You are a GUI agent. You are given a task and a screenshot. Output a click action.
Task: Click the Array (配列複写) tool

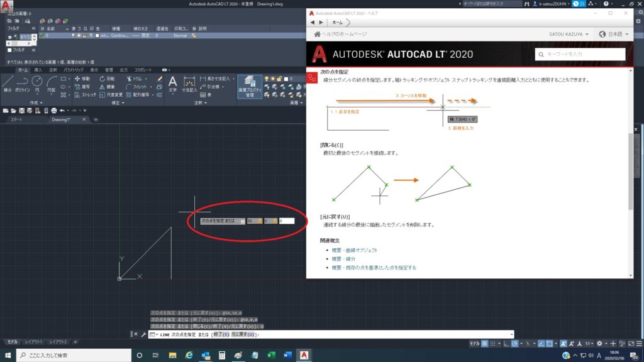[x=138, y=95]
